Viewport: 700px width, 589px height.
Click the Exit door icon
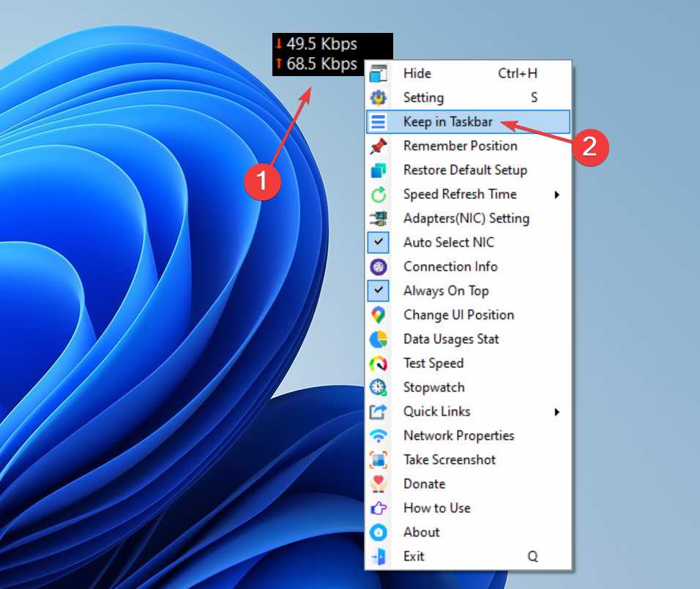click(x=378, y=556)
